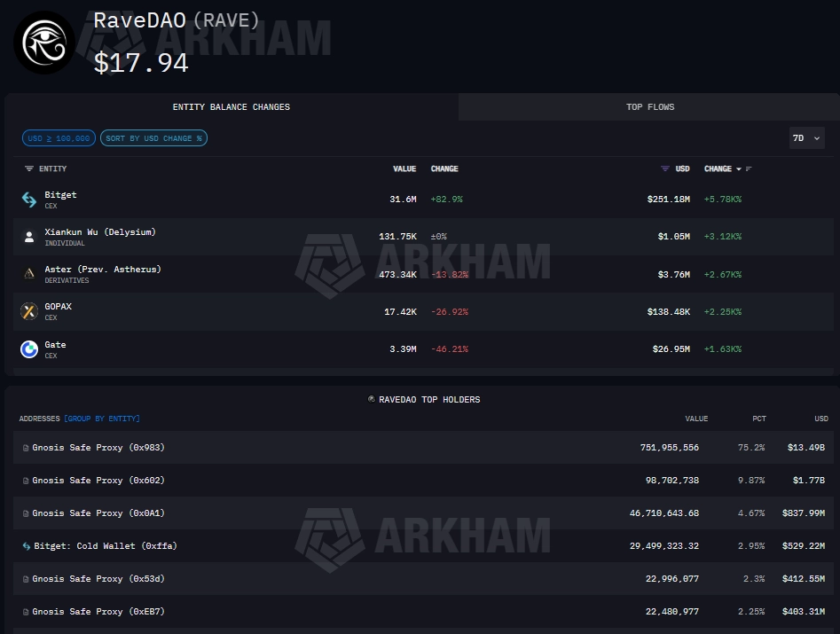The height and width of the screenshot is (634, 840).
Task: Open the 7D timeframe dropdown
Action: coord(806,138)
